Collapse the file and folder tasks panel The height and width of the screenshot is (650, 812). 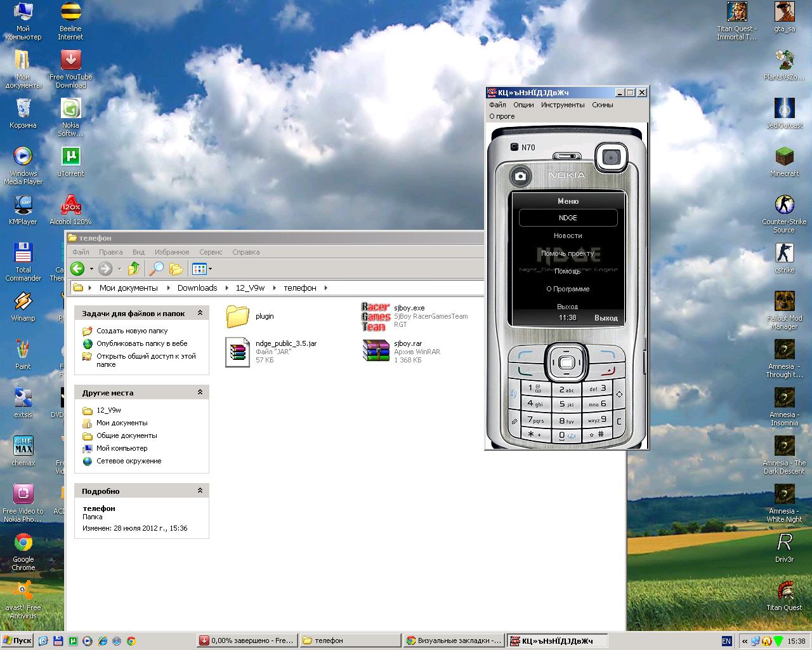click(x=200, y=313)
